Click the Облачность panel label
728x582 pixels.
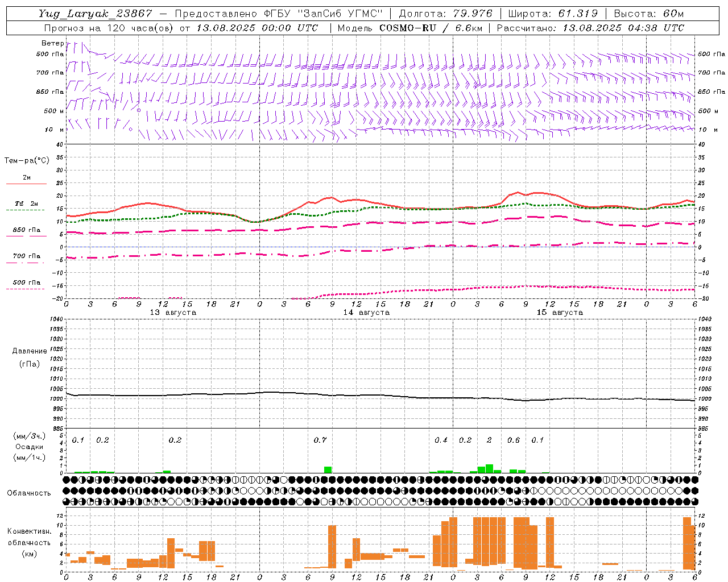tap(29, 493)
